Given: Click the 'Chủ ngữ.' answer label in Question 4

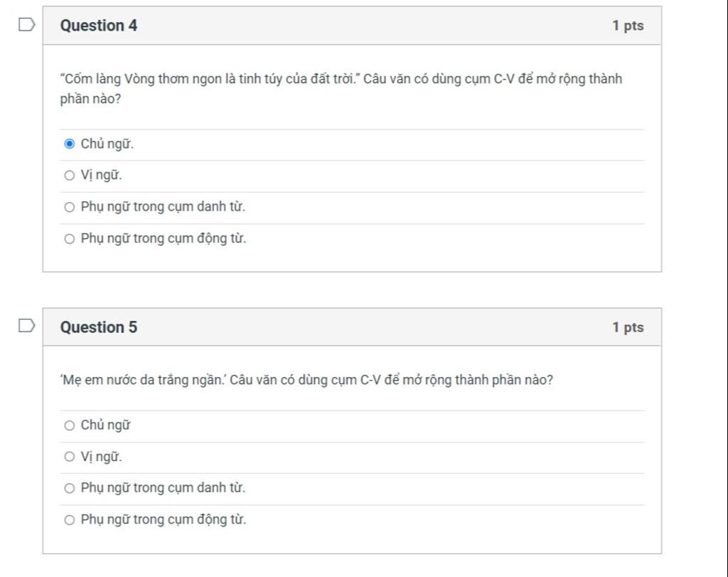Looking at the screenshot, I should tap(107, 144).
